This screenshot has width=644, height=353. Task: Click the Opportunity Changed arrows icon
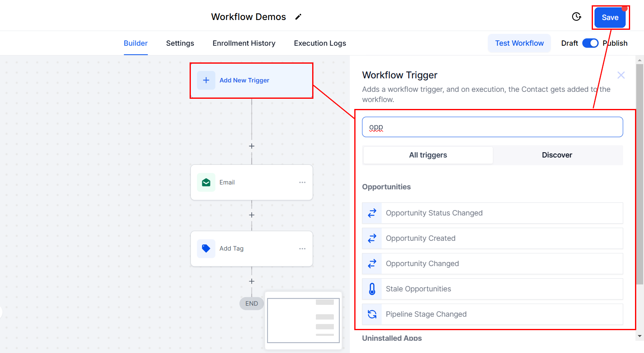click(372, 264)
